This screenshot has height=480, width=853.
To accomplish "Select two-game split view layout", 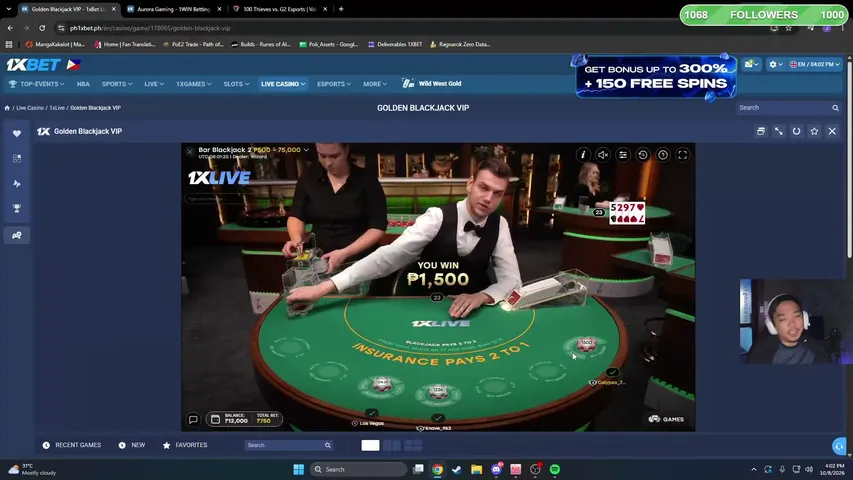I will pos(392,445).
